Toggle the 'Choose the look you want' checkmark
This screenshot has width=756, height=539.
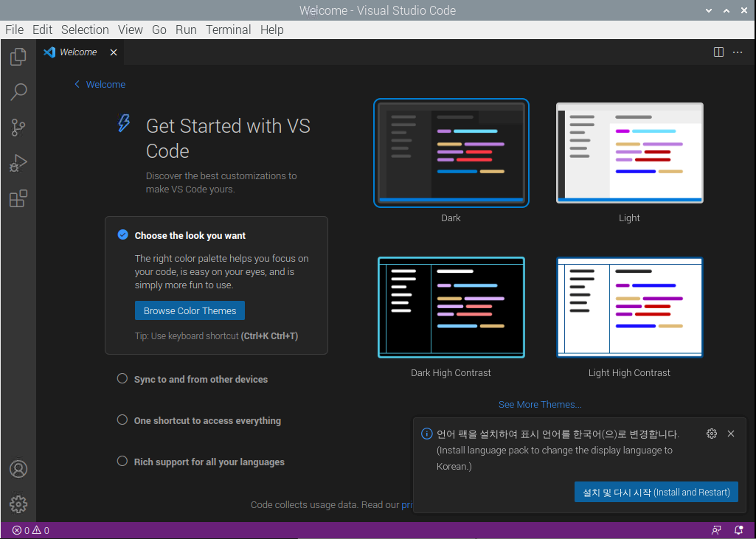[x=123, y=234]
